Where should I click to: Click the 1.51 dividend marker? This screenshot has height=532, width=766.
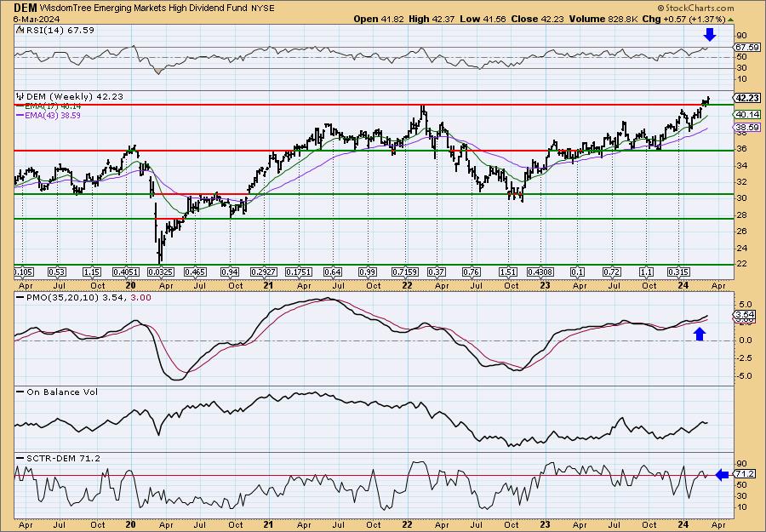coord(509,272)
